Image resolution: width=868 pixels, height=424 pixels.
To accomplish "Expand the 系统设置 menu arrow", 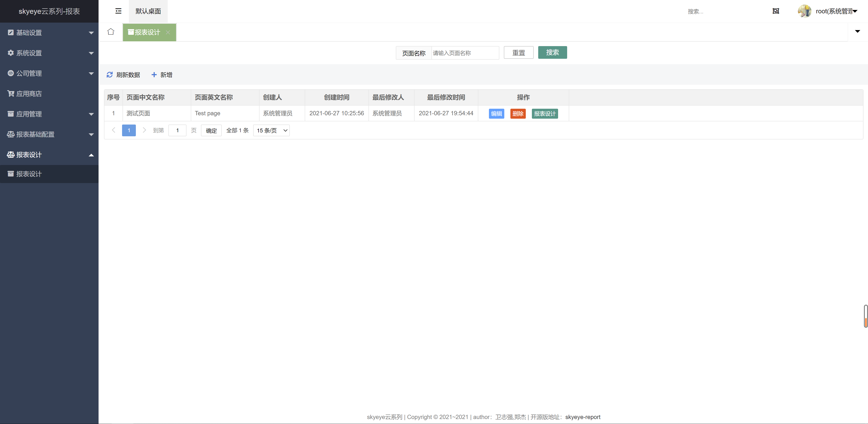I will pos(91,53).
